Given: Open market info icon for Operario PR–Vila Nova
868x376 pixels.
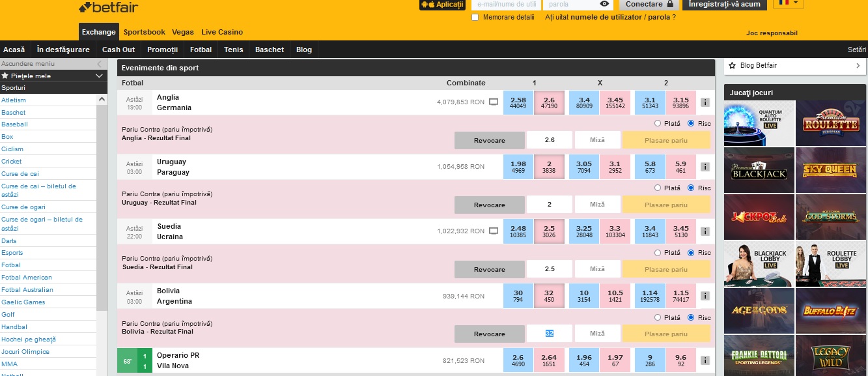Looking at the screenshot, I should [x=705, y=360].
